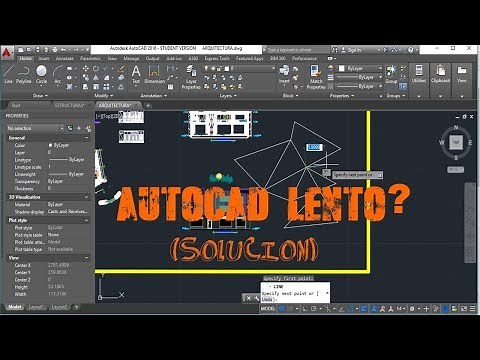This screenshot has height=360, width=480.
Task: Click Sign In button
Action: click(354, 50)
